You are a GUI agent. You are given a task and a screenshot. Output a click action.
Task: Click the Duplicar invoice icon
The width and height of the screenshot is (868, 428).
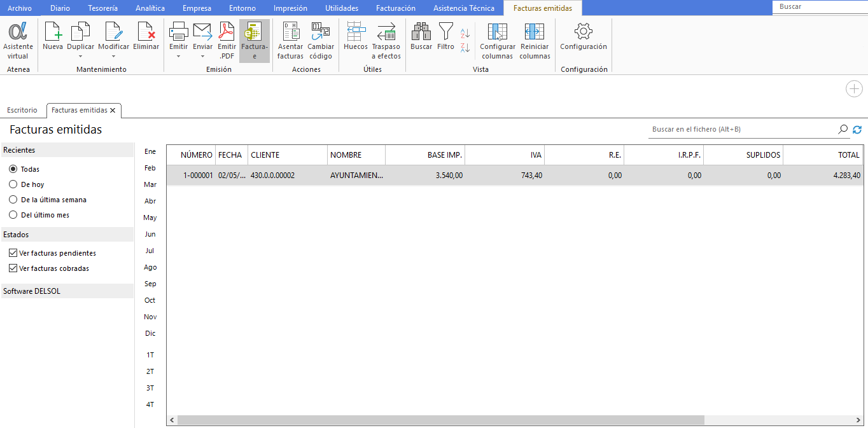coord(81,32)
